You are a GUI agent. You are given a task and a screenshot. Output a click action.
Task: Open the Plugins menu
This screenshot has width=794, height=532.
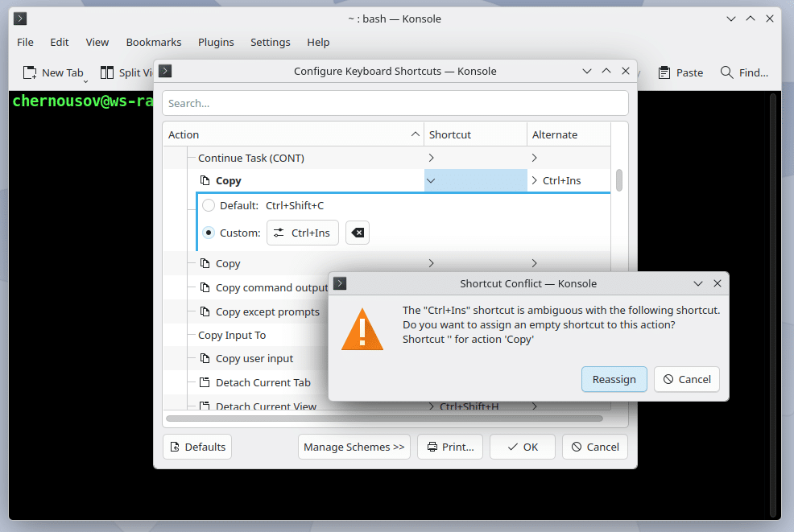point(216,43)
